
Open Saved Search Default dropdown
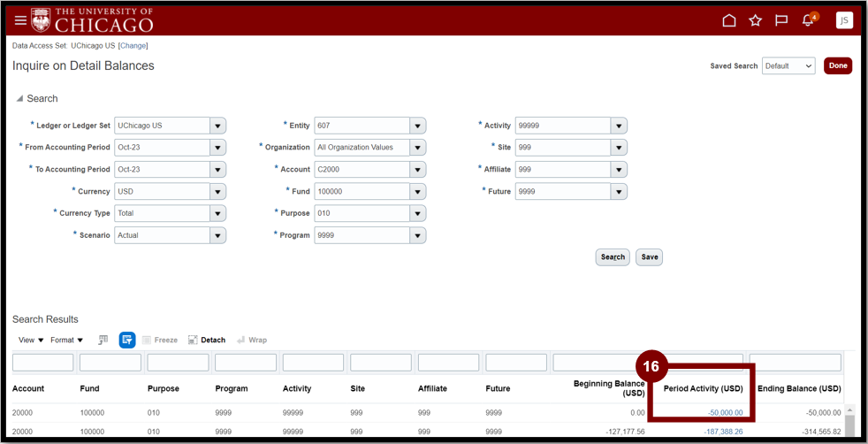(788, 65)
